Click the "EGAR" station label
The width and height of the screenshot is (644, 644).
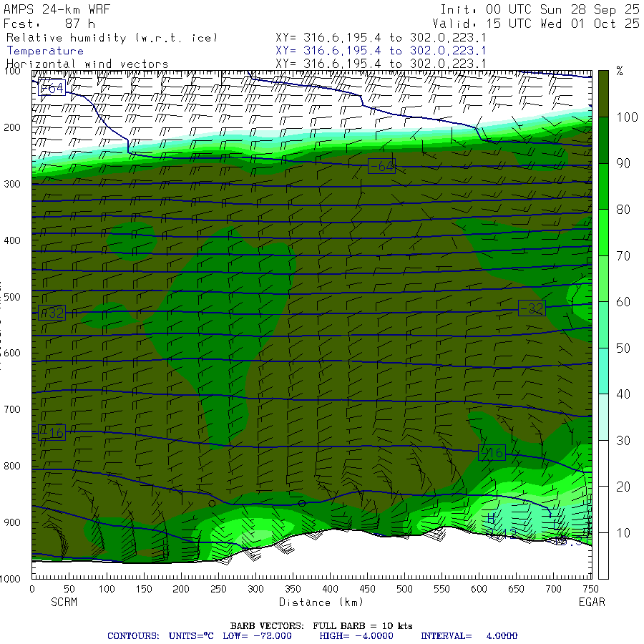point(592,602)
